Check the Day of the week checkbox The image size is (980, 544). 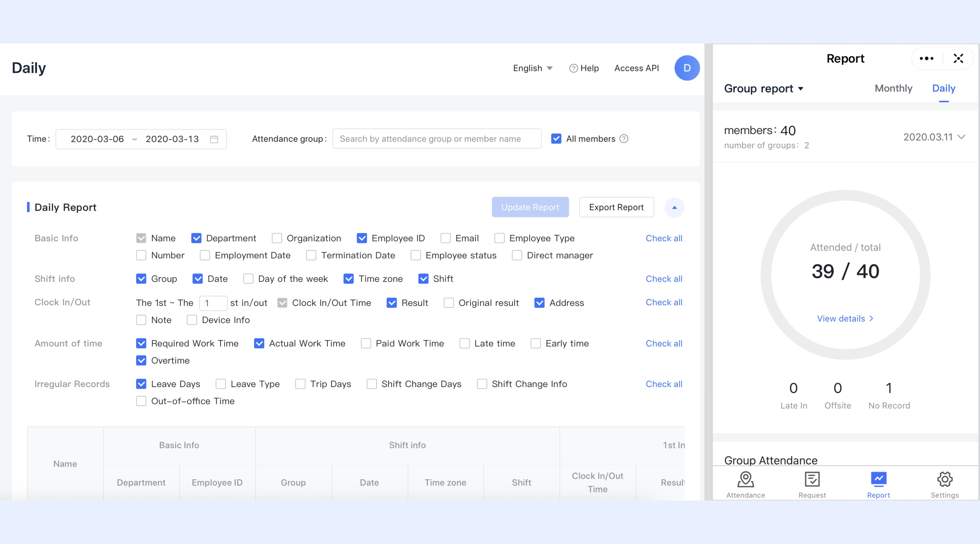[248, 279]
